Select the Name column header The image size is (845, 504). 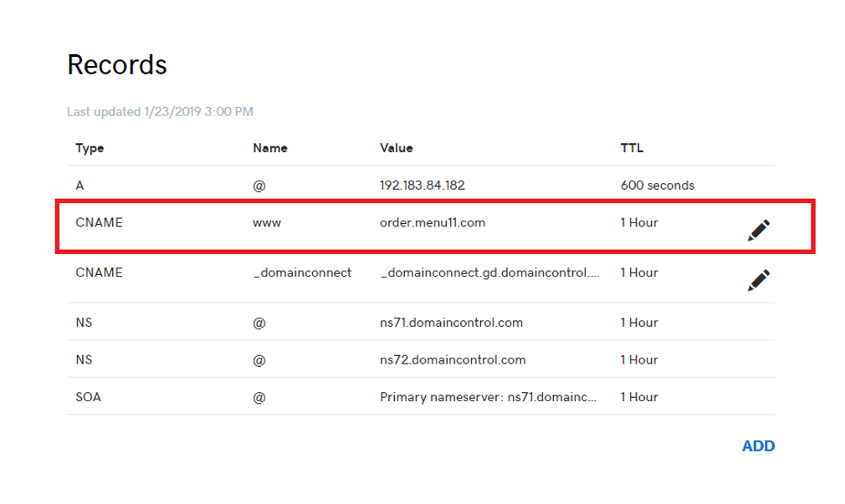tap(270, 148)
